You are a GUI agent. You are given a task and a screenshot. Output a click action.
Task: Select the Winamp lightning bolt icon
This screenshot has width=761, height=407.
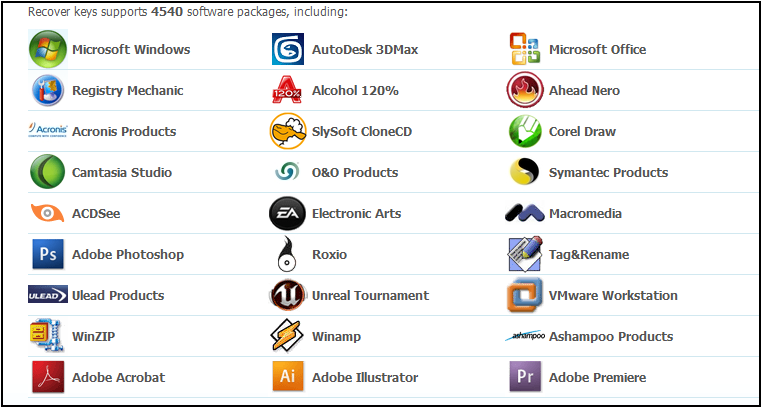coord(287,336)
